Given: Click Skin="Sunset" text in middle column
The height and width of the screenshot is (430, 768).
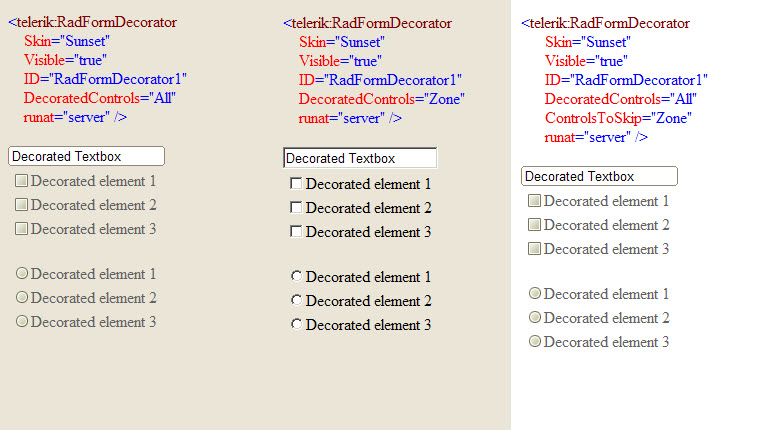Looking at the screenshot, I should click(x=342, y=42).
